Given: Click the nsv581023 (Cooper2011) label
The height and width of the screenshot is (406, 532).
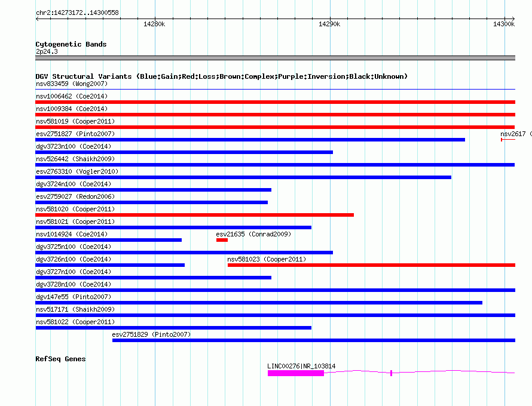Looking at the screenshot, I should click(x=267, y=259).
